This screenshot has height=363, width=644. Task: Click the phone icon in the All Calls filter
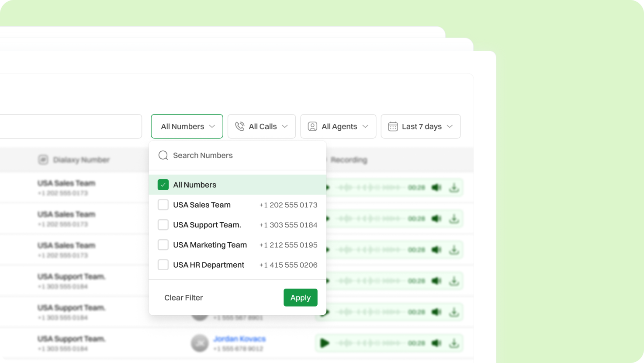coord(240,126)
